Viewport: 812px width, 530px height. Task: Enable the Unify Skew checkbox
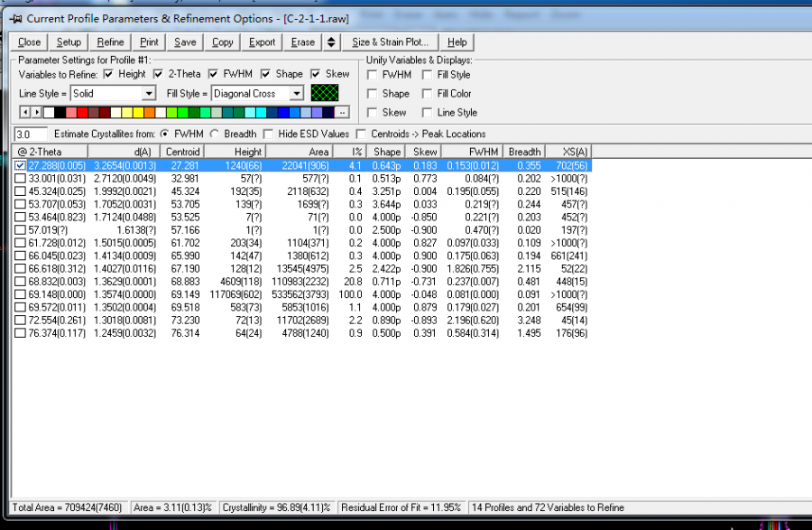pyautogui.click(x=372, y=113)
